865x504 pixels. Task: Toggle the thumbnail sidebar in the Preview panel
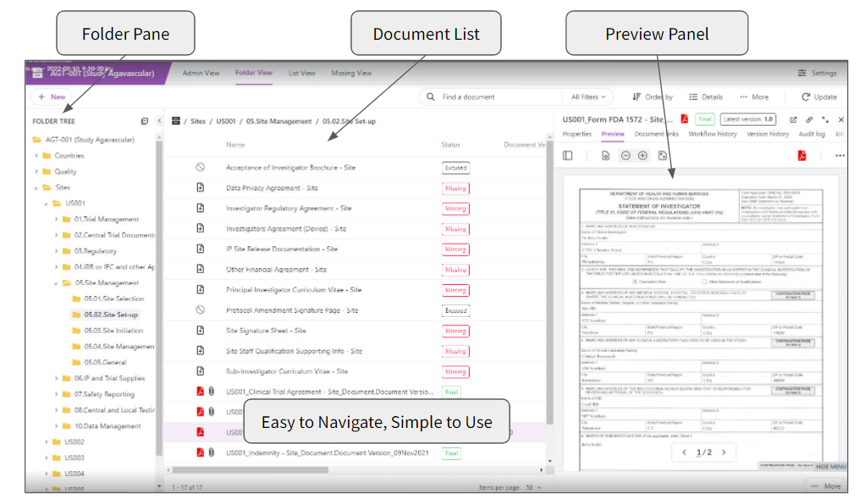568,156
